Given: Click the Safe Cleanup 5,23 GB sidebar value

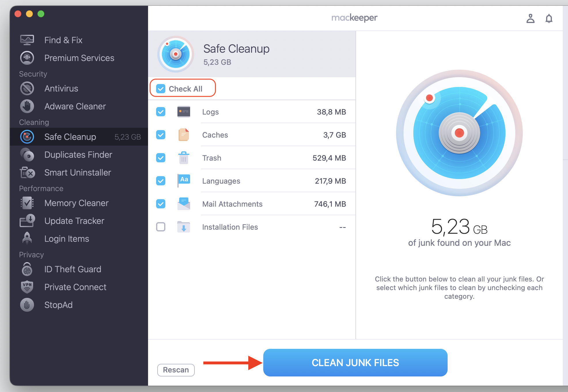Looking at the screenshot, I should [128, 137].
